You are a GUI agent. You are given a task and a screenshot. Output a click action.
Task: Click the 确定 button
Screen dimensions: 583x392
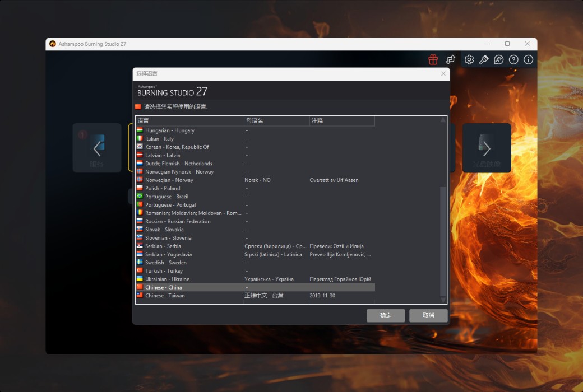(386, 315)
